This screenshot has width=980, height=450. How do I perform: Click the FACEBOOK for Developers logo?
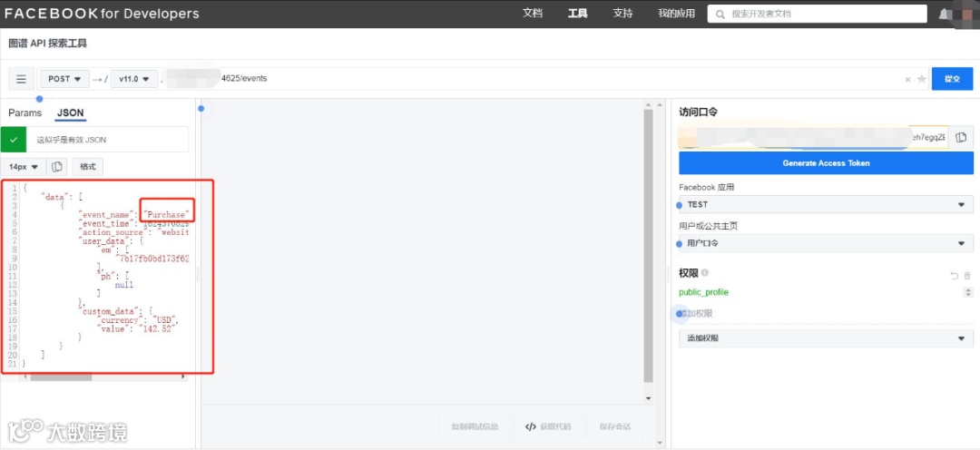(x=102, y=13)
